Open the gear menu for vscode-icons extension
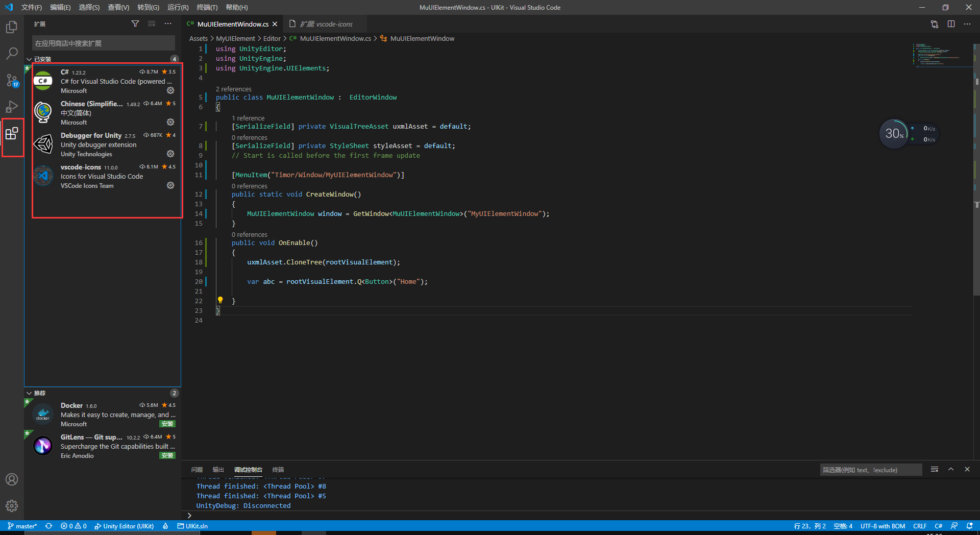Viewport: 980px width, 535px height. tap(170, 185)
